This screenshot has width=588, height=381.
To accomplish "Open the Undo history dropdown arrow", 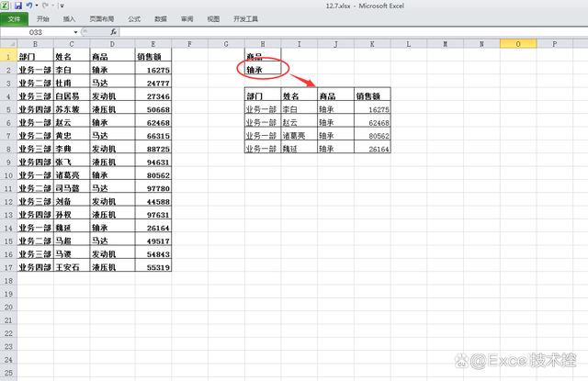I will (38, 6).
